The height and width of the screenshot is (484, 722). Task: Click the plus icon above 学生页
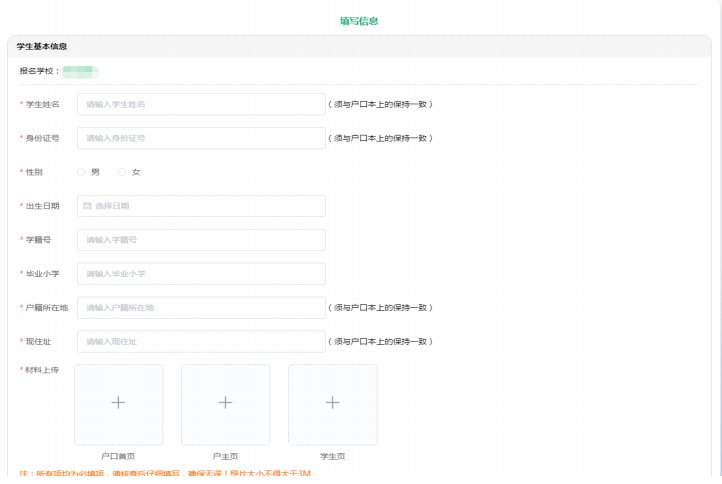click(332, 402)
